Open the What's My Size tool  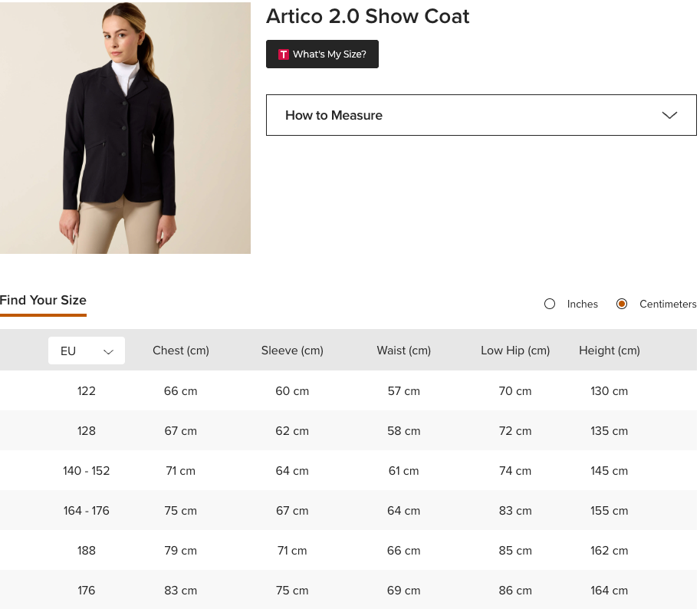click(322, 54)
